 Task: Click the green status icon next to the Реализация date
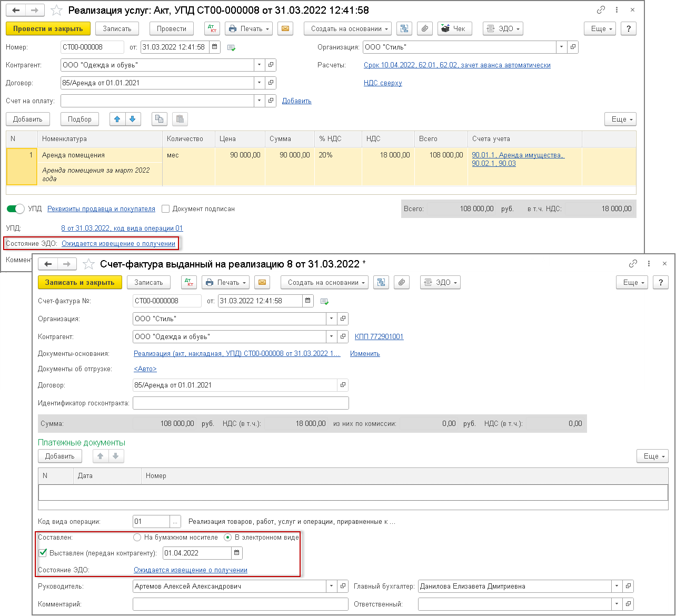[x=231, y=47]
